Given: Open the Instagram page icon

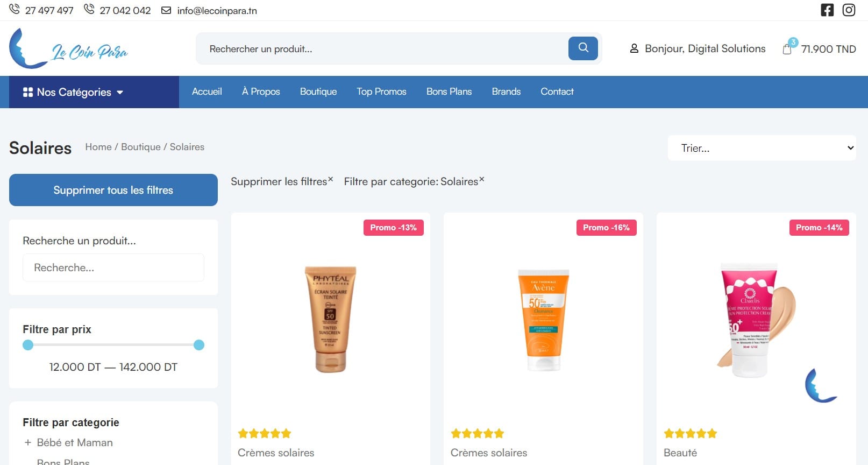Looking at the screenshot, I should pos(849,10).
